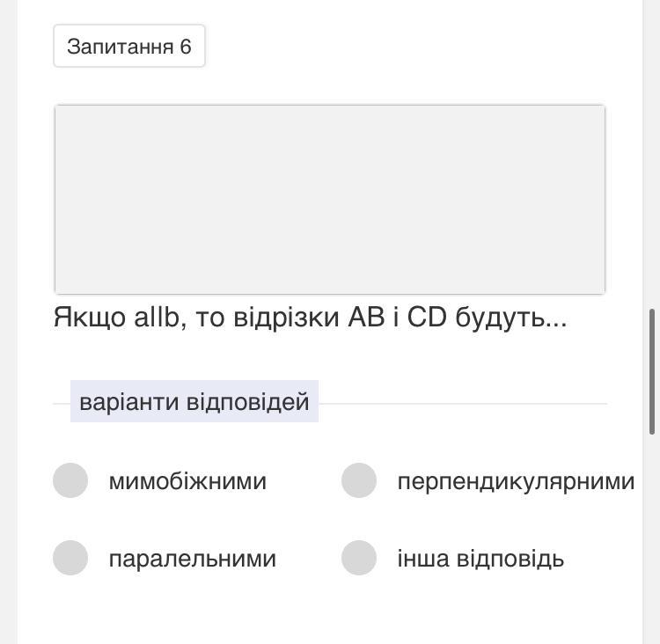Choose the "перпендикулярними" radio button
The height and width of the screenshot is (644, 660).
click(359, 480)
